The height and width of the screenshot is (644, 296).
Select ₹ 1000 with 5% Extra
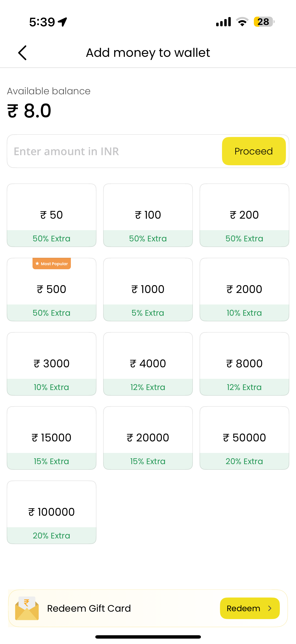point(148,289)
